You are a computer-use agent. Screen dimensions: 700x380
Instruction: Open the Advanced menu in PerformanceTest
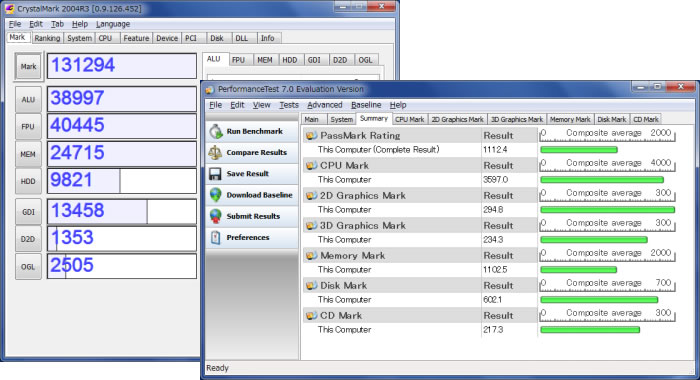point(325,105)
